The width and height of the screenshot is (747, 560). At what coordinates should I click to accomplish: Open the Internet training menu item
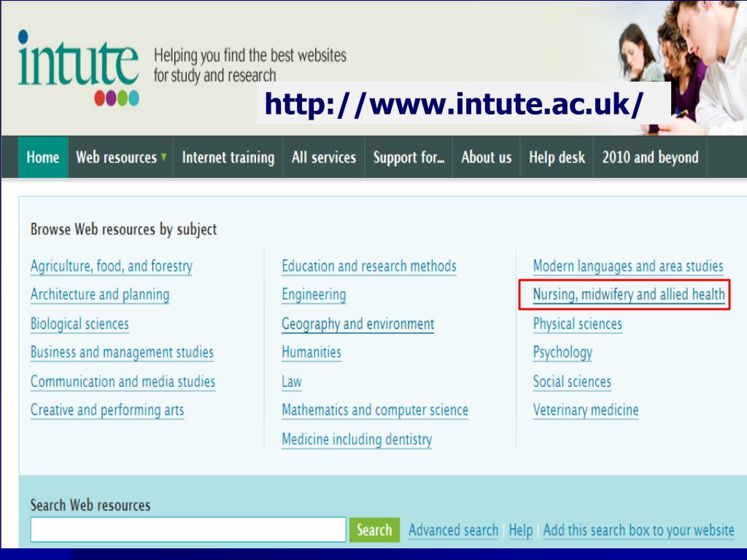point(228,157)
